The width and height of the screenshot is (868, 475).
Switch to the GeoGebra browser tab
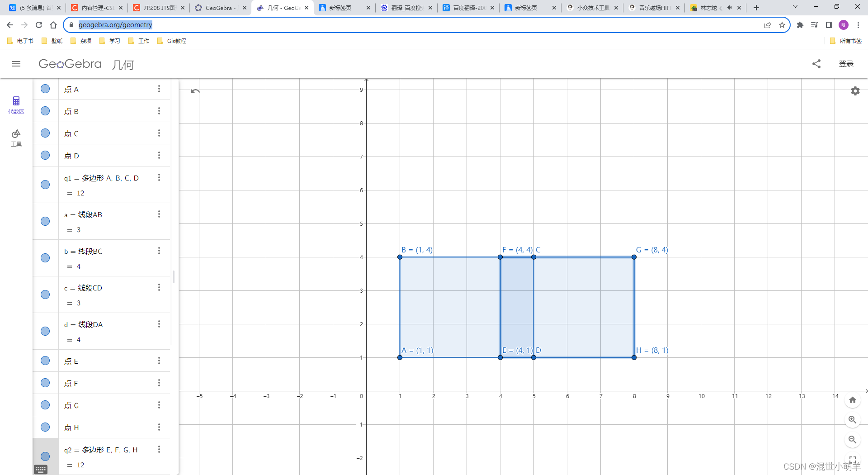[x=220, y=8]
